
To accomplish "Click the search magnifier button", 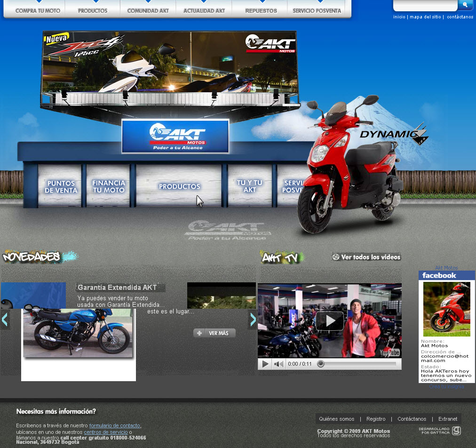I will tap(465, 5).
